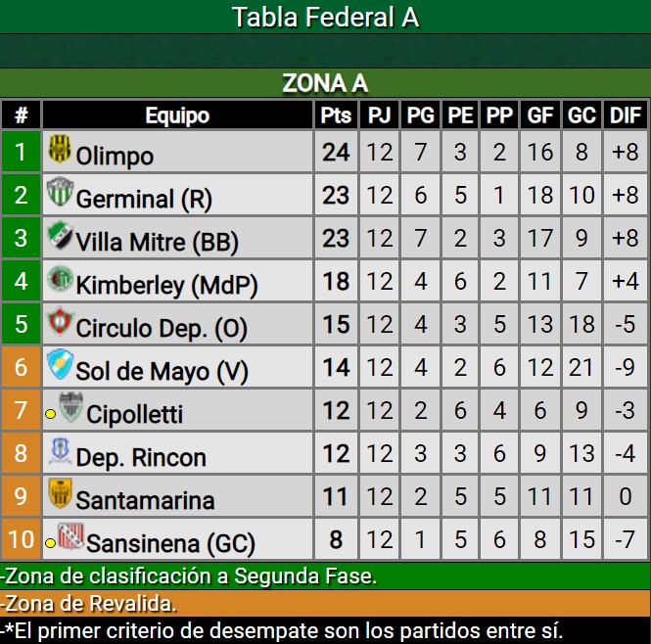Open the Santamarina team name
The image size is (651, 644).
coord(145,500)
